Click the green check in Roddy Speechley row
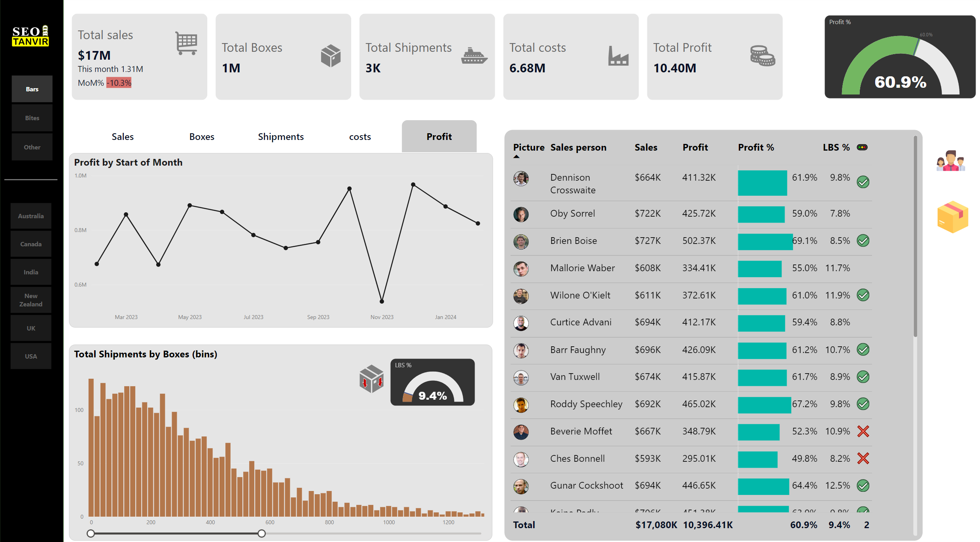Viewport: 980px width, 542px height. click(x=863, y=404)
